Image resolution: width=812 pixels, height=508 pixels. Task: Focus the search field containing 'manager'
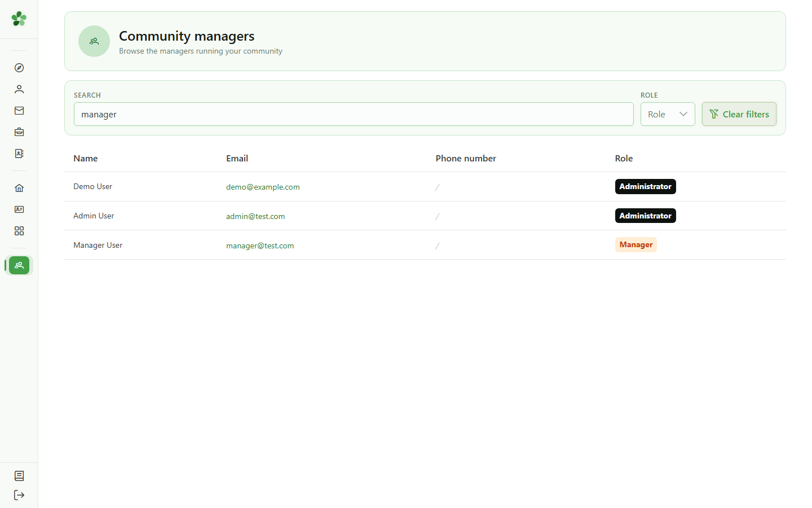tap(354, 114)
